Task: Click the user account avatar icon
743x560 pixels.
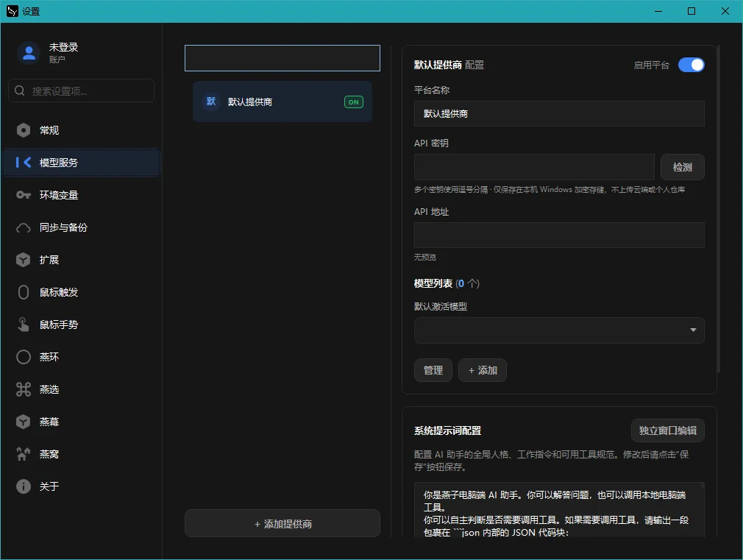Action: pyautogui.click(x=29, y=53)
